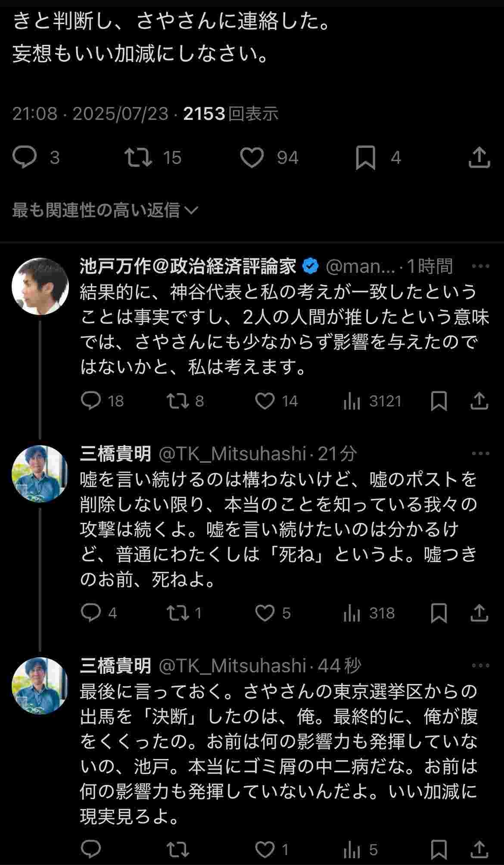Image resolution: width=504 pixels, height=865 pixels.
Task: Repost 池戸万作's reply with 8 reposts
Action: point(178,401)
